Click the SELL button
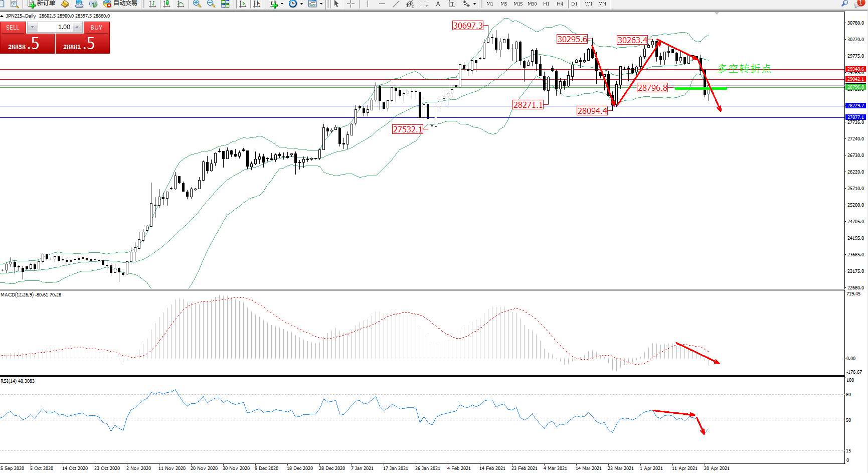868x473 pixels. [13, 28]
